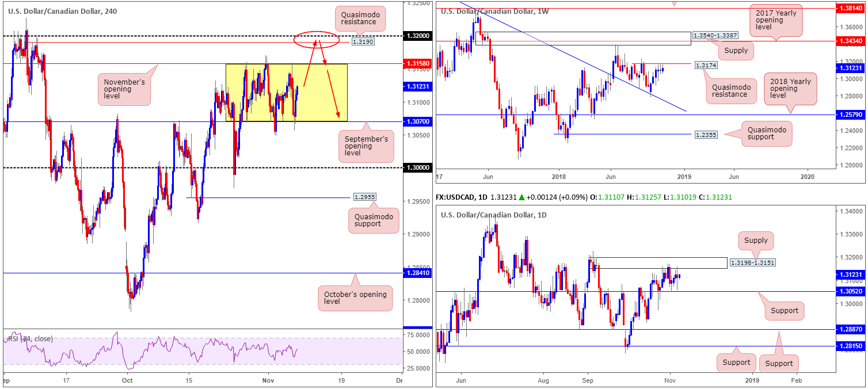Click the 'Oct' date on the 240 chart time axis
Viewport: 868px width, 389px height.
pos(127,380)
